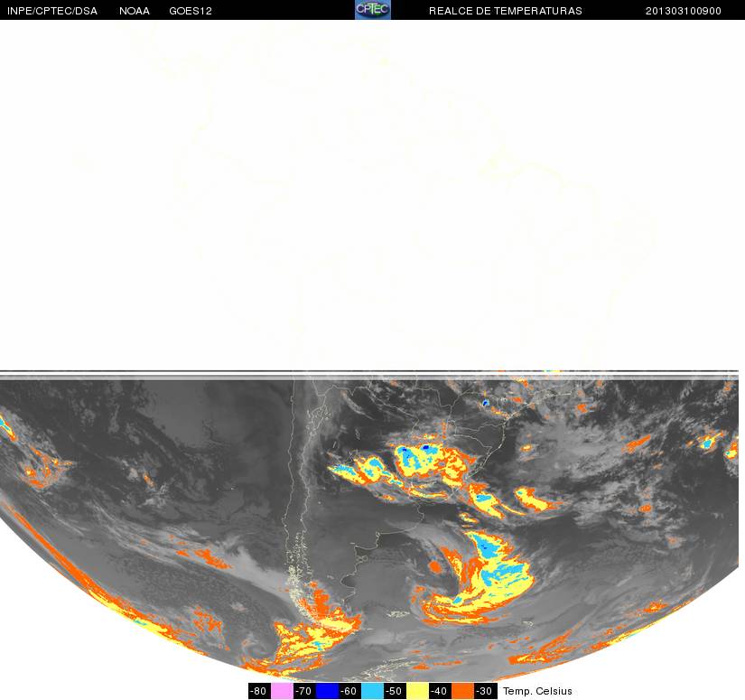Click the Temp. Celsius legend label
The height and width of the screenshot is (700, 745).
click(x=537, y=691)
